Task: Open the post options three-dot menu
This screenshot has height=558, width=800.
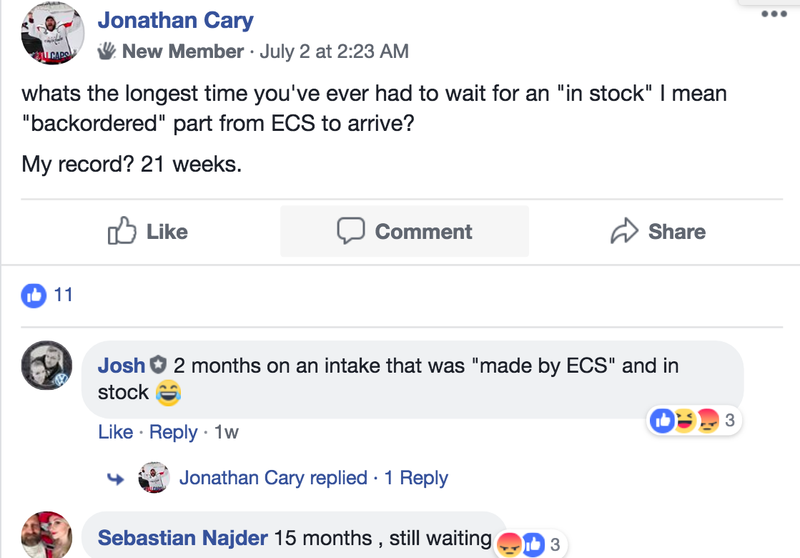Action: 774,14
